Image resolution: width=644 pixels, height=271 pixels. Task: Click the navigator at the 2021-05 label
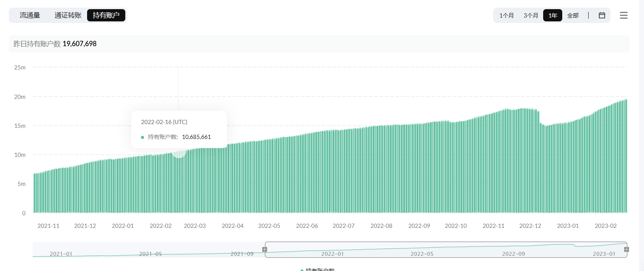click(x=150, y=254)
